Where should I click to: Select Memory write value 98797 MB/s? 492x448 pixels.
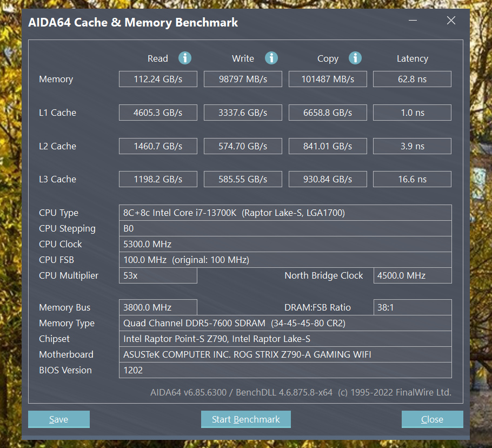pyautogui.click(x=243, y=79)
